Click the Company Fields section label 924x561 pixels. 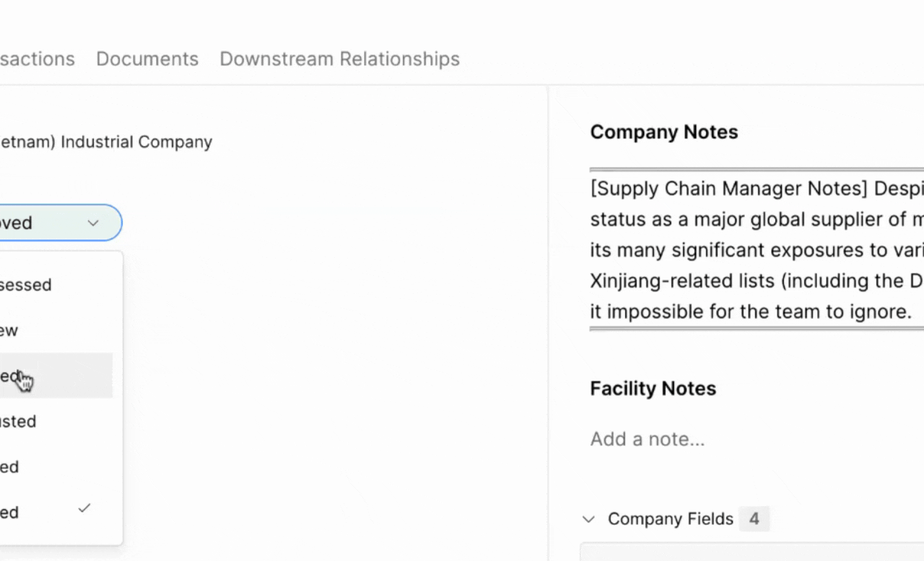coord(670,519)
